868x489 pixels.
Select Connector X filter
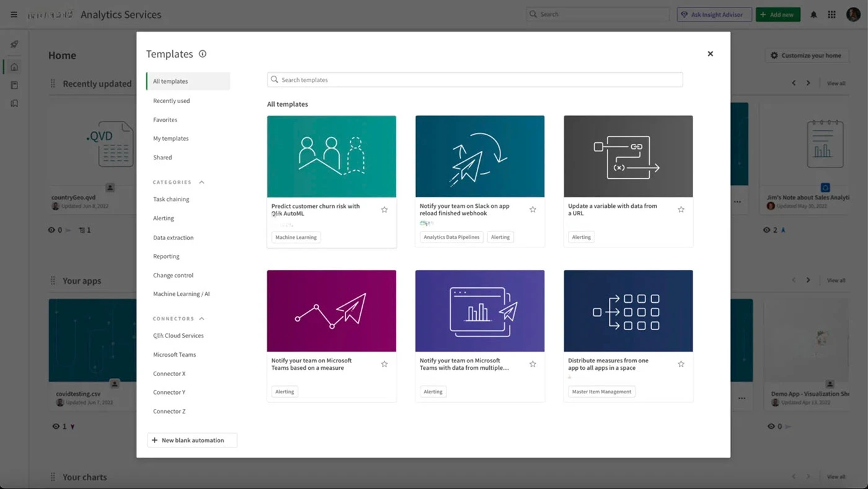tap(169, 374)
